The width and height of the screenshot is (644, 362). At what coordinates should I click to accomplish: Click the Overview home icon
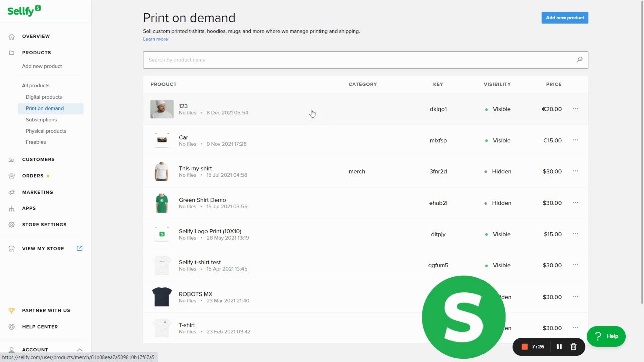(12, 36)
